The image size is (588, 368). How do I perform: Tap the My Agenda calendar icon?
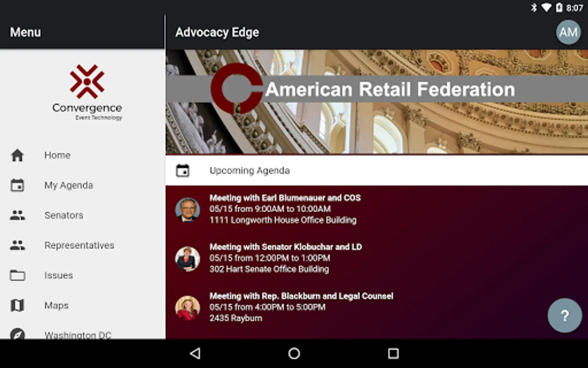coord(17,185)
